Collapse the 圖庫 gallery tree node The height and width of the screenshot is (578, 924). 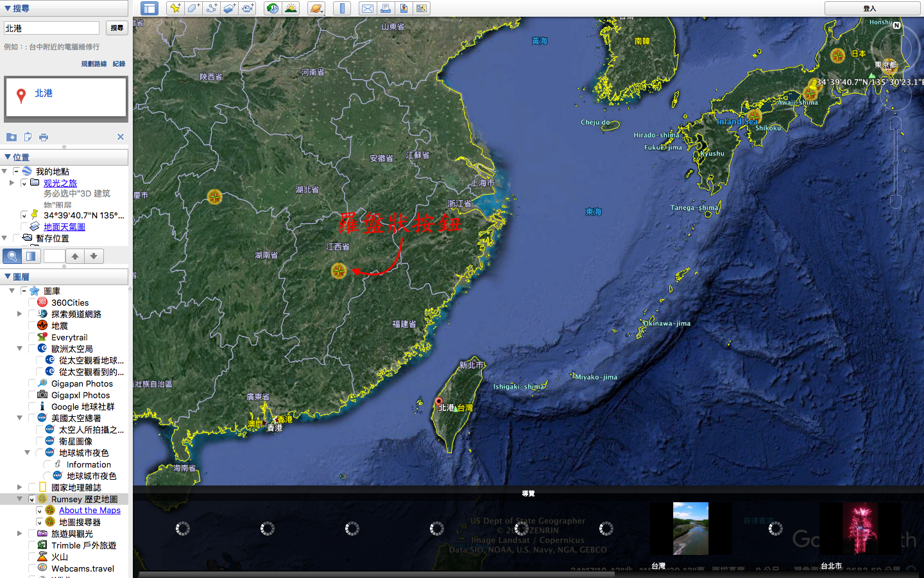[12, 291]
